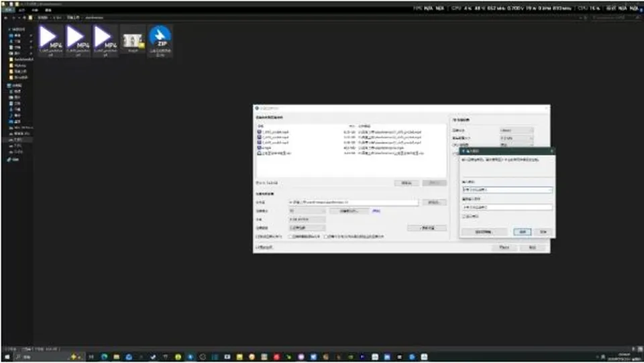Open the Share tab in Explorer ribbon
This screenshot has width=644, height=363.
click(35, 10)
